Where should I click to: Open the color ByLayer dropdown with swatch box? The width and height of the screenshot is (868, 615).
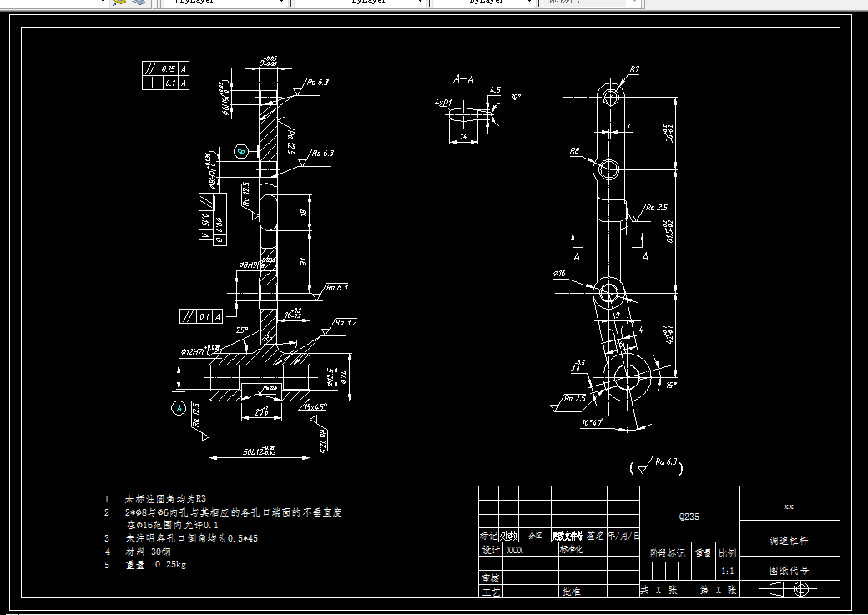[226, 3]
